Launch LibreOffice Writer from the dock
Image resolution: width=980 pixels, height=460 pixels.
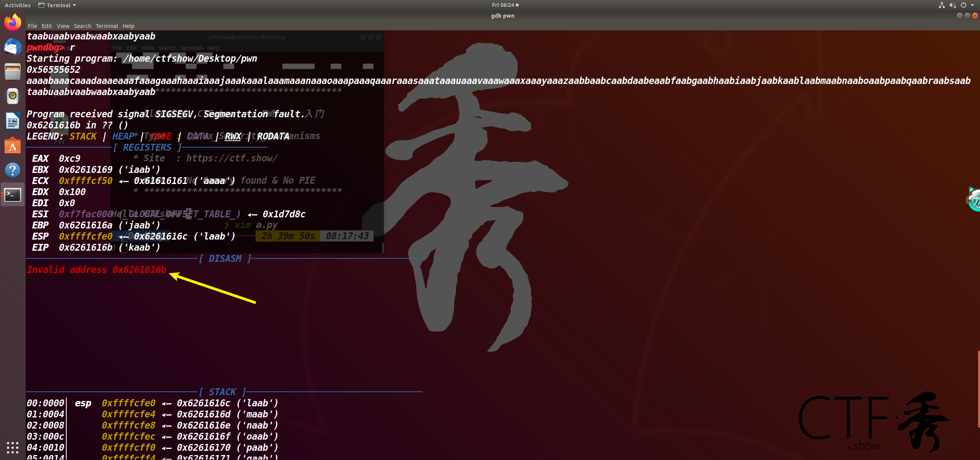[13, 121]
